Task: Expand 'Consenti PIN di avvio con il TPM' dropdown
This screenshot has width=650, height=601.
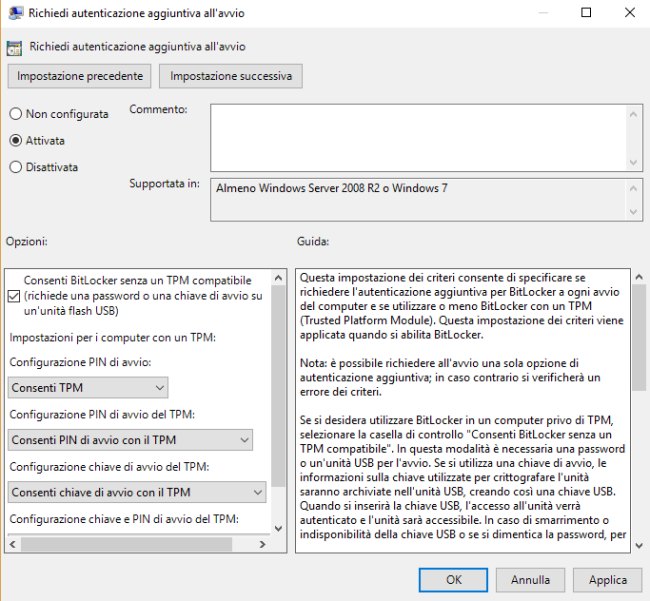Action: pyautogui.click(x=130, y=440)
